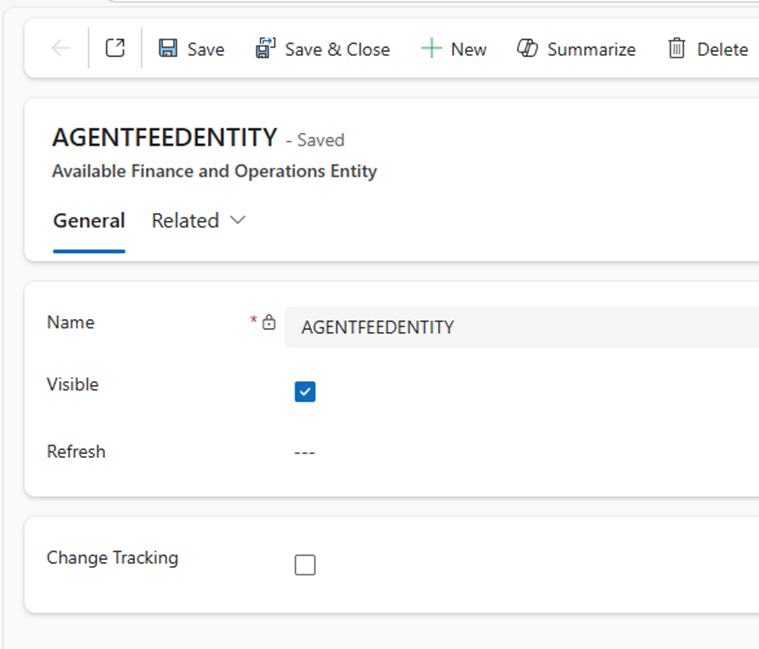The image size is (759, 649).
Task: Open the Related tab menu
Action: point(198,221)
